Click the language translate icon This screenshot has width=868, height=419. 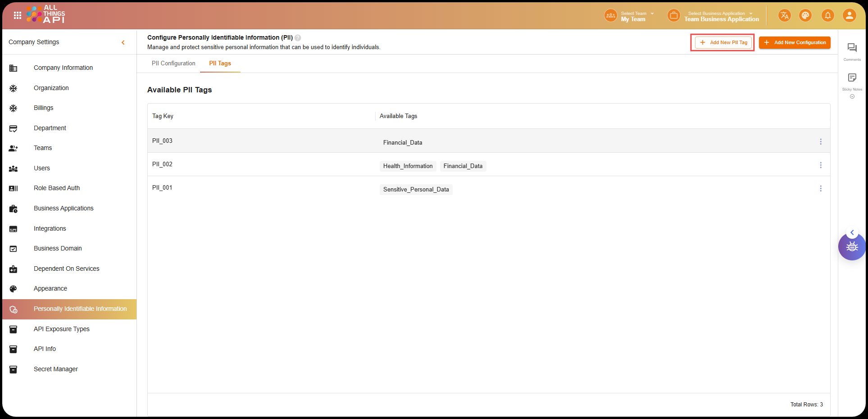[x=784, y=16]
